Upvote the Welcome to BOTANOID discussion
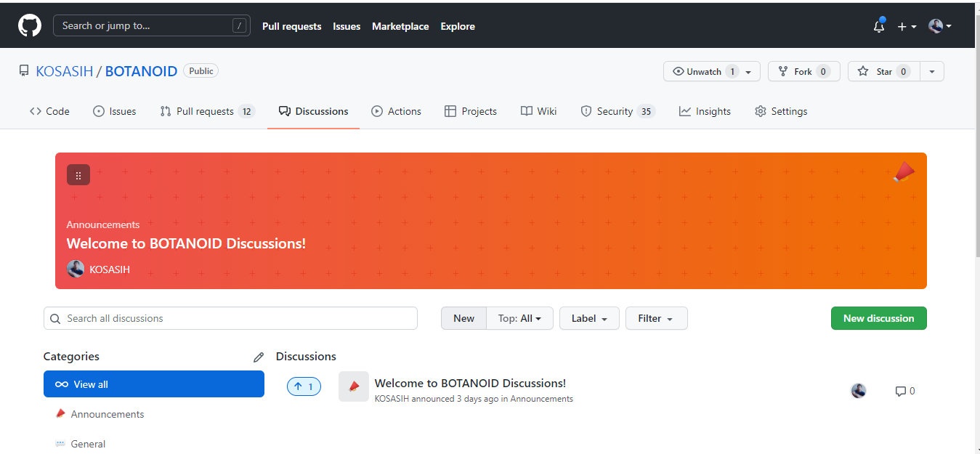980x454 pixels. tap(304, 386)
